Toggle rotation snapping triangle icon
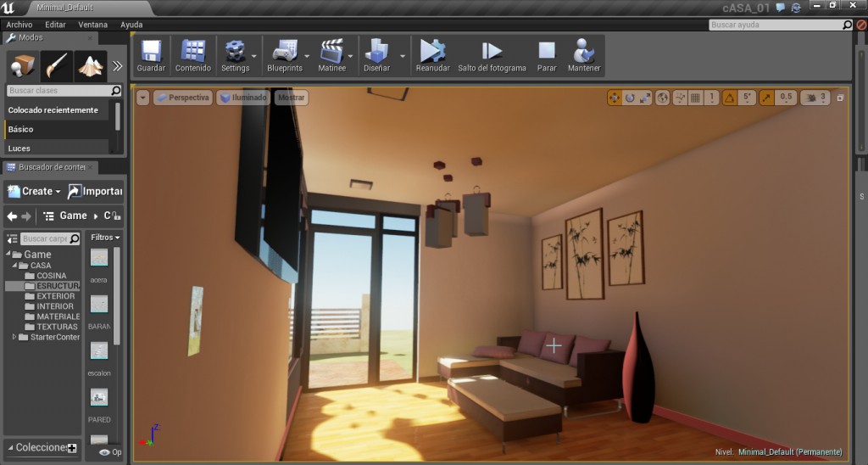The width and height of the screenshot is (868, 465). coord(730,98)
